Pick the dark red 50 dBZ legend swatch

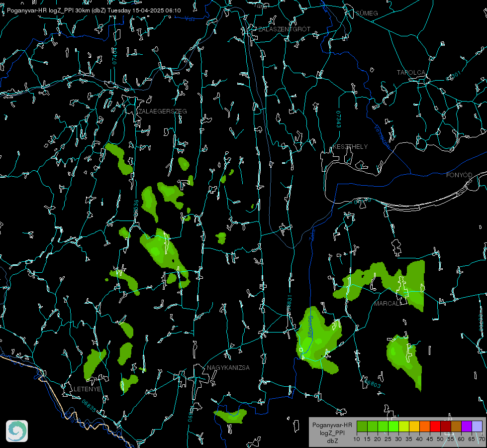[446, 426]
